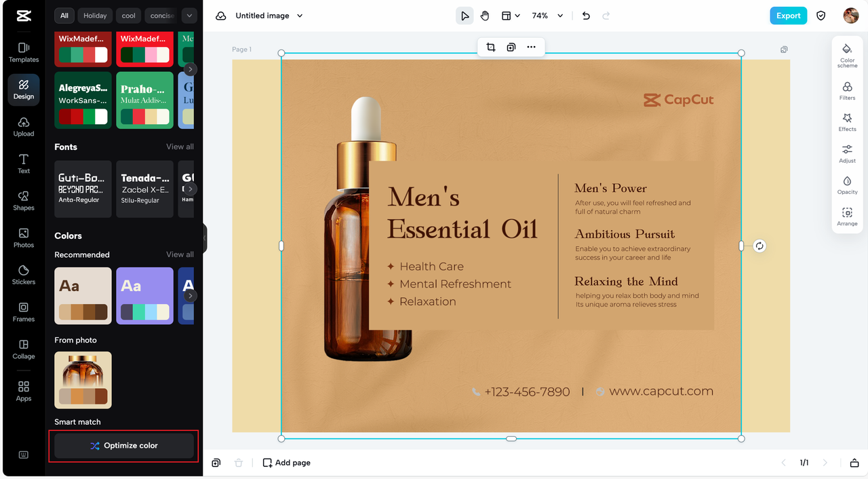This screenshot has width=868, height=479.
Task: Apply the purple Aa color palette
Action: [x=144, y=296]
